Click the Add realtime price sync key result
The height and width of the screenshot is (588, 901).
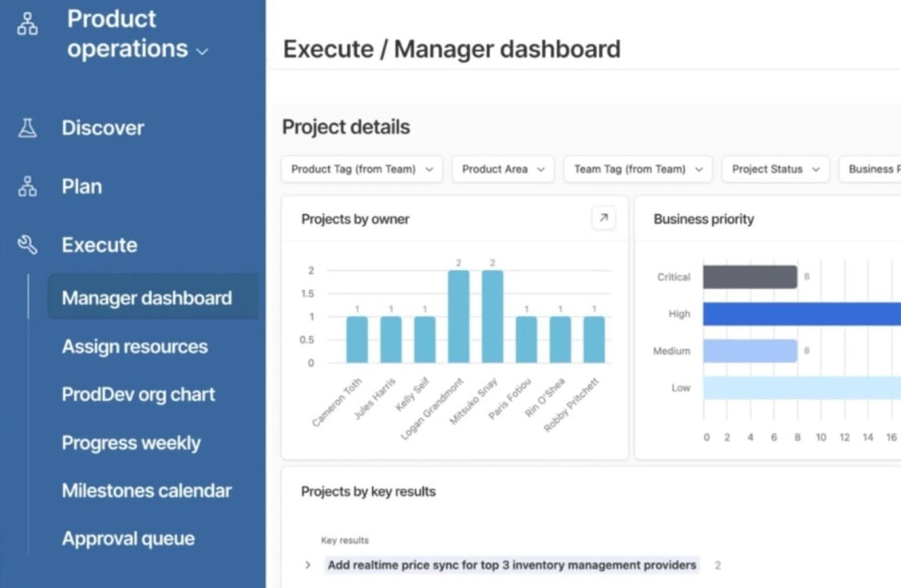tap(511, 565)
